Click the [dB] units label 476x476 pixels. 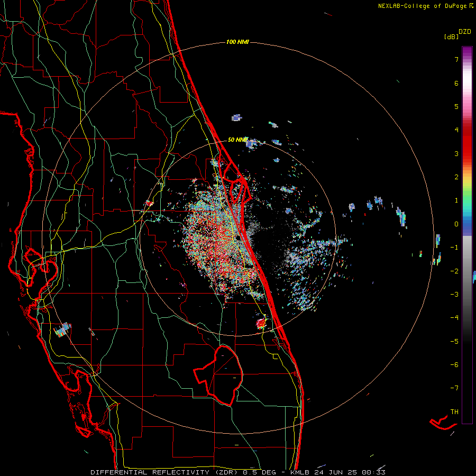pyautogui.click(x=451, y=36)
